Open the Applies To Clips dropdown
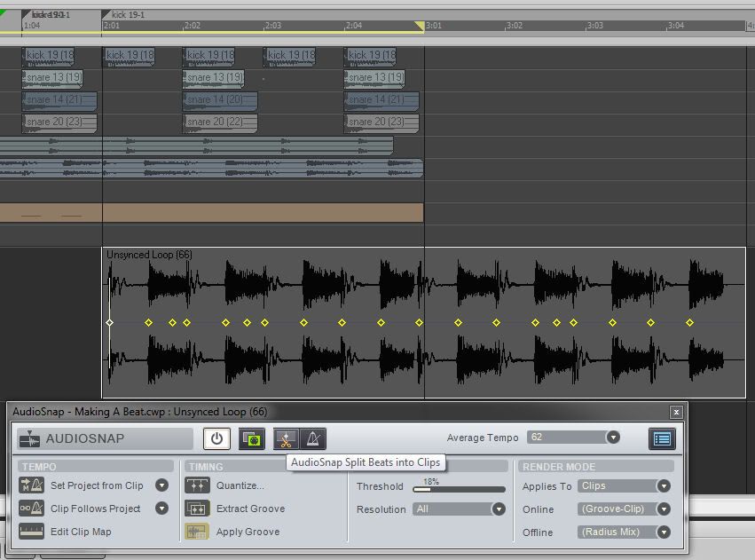Viewport: 755px width, 560px height. [663, 486]
